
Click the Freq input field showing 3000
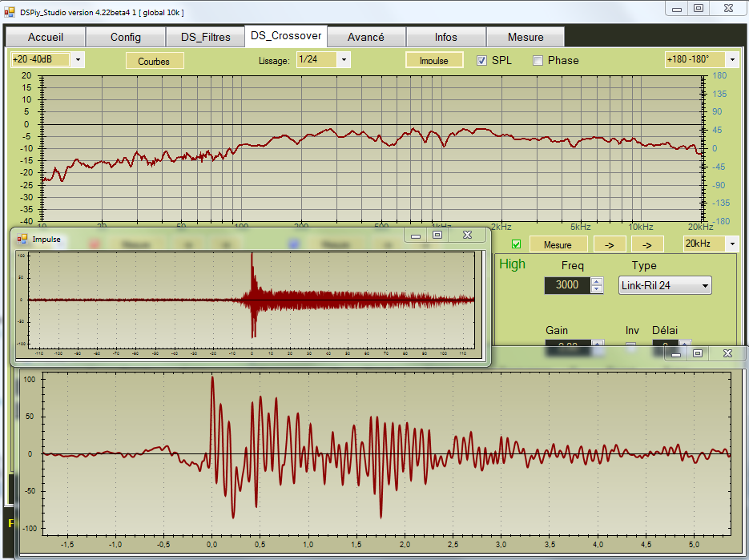(567, 285)
